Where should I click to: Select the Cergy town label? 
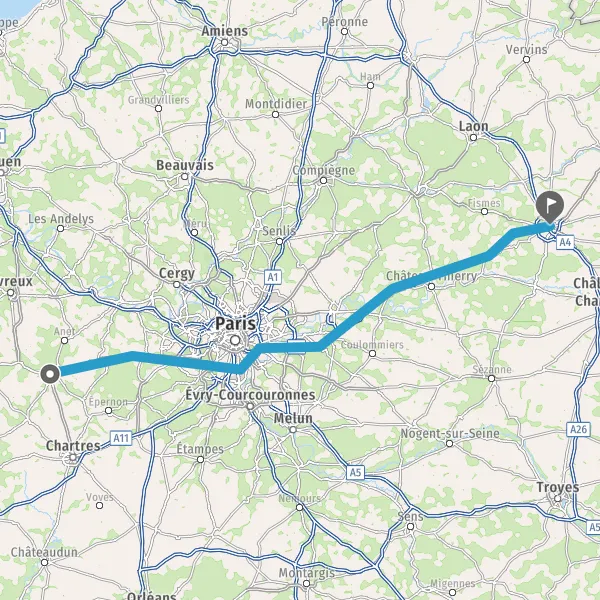pyautogui.click(x=177, y=274)
